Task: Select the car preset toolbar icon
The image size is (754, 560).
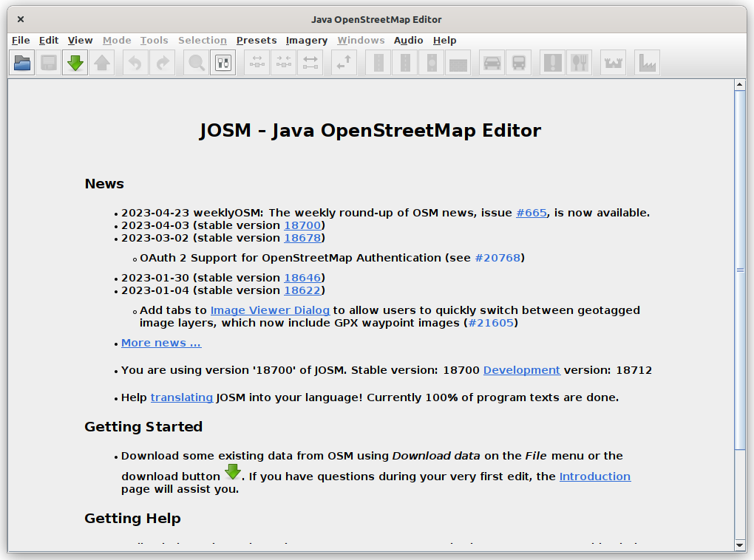Action: pos(492,64)
